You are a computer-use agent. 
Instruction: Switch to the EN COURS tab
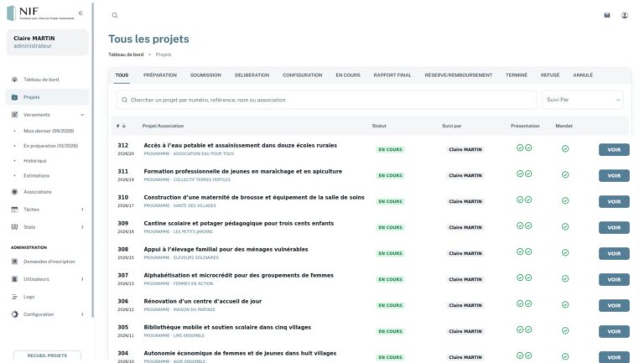click(347, 75)
